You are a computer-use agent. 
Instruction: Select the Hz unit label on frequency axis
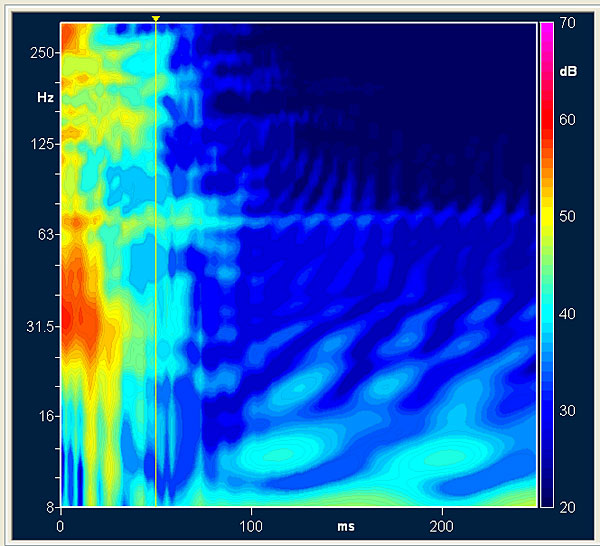click(x=44, y=99)
